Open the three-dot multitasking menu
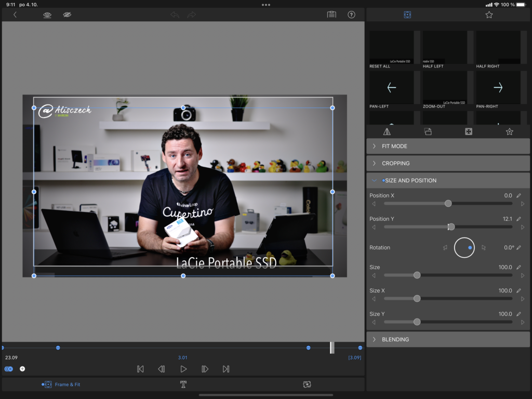532x399 pixels. click(x=266, y=5)
